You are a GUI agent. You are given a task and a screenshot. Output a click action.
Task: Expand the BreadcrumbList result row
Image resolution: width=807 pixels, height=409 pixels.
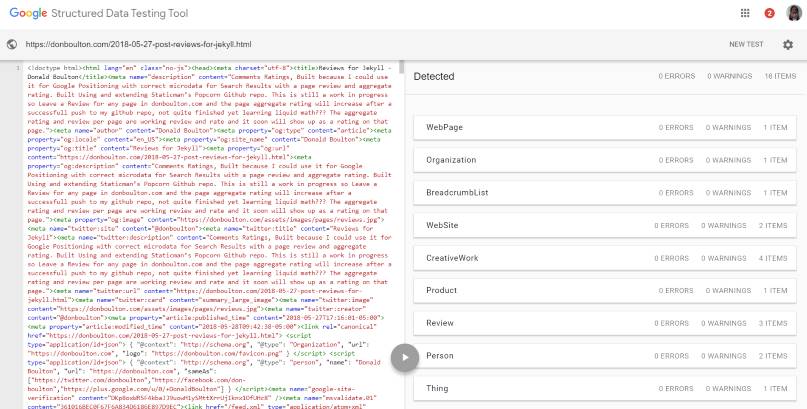click(605, 193)
